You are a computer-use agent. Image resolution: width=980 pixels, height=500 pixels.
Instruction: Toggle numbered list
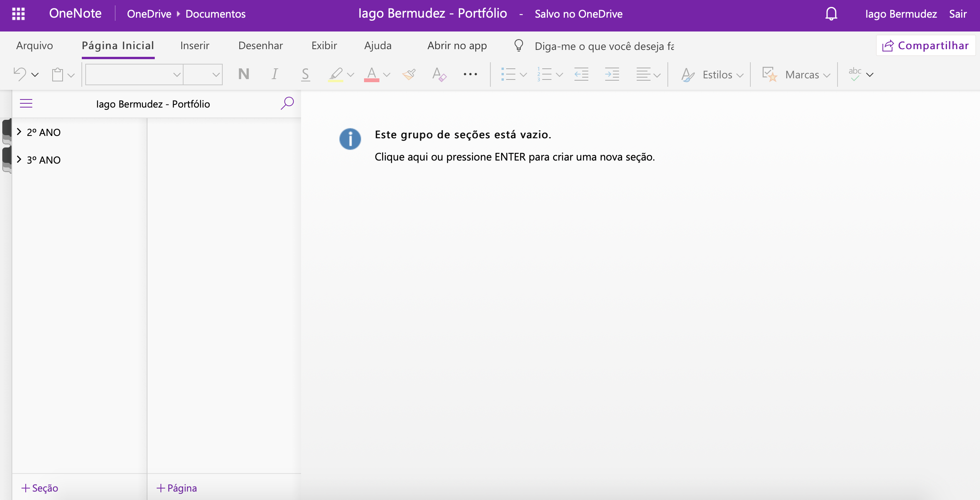[x=544, y=74]
